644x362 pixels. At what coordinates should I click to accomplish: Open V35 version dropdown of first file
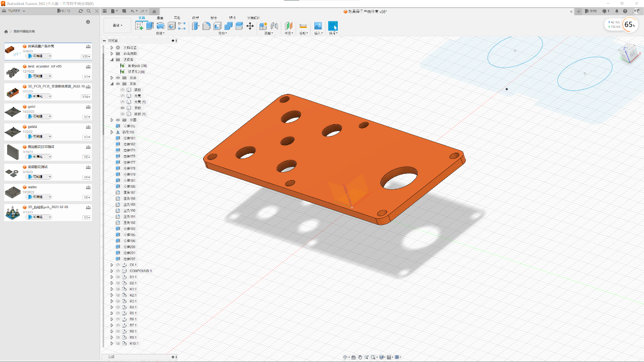pos(86,56)
